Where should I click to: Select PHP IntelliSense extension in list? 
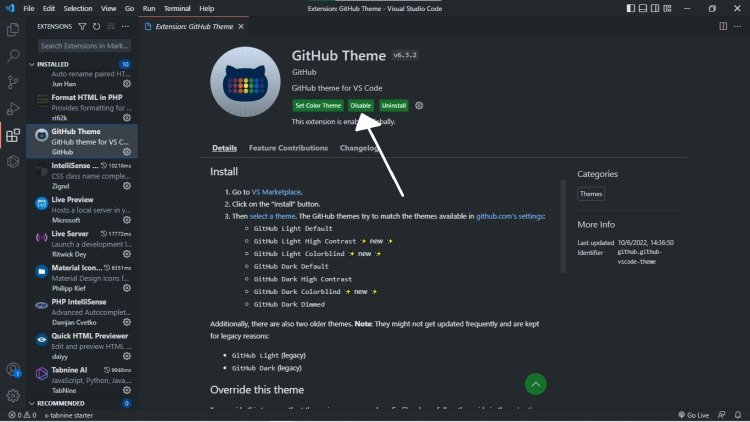pyautogui.click(x=82, y=312)
